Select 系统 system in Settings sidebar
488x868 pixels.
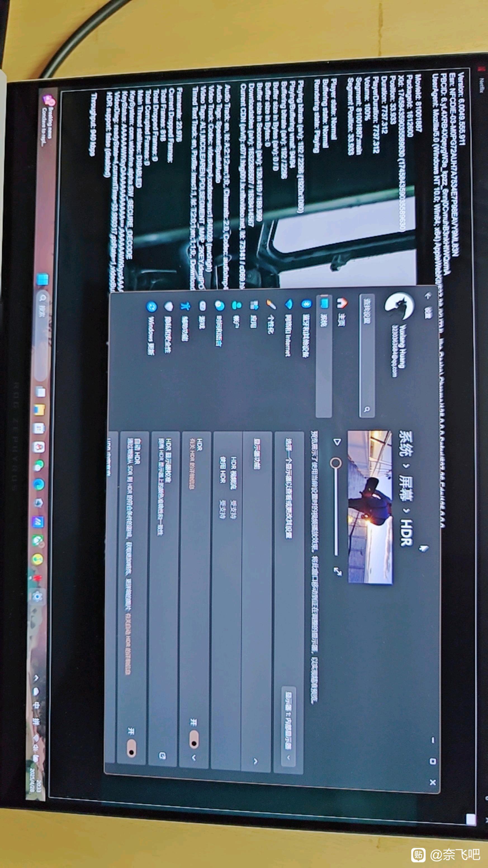click(x=324, y=357)
